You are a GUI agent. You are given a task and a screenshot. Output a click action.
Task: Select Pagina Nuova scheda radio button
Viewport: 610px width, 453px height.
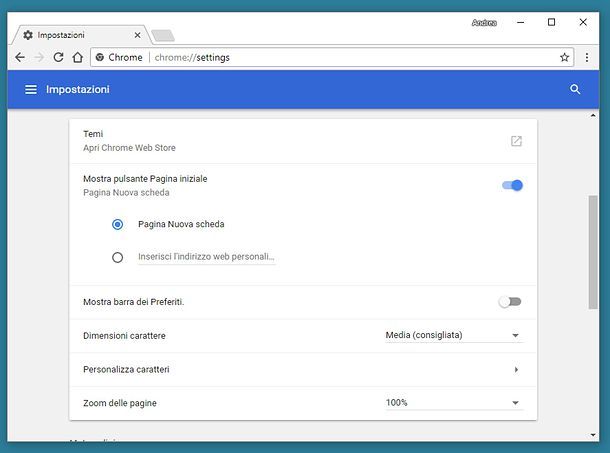117,225
